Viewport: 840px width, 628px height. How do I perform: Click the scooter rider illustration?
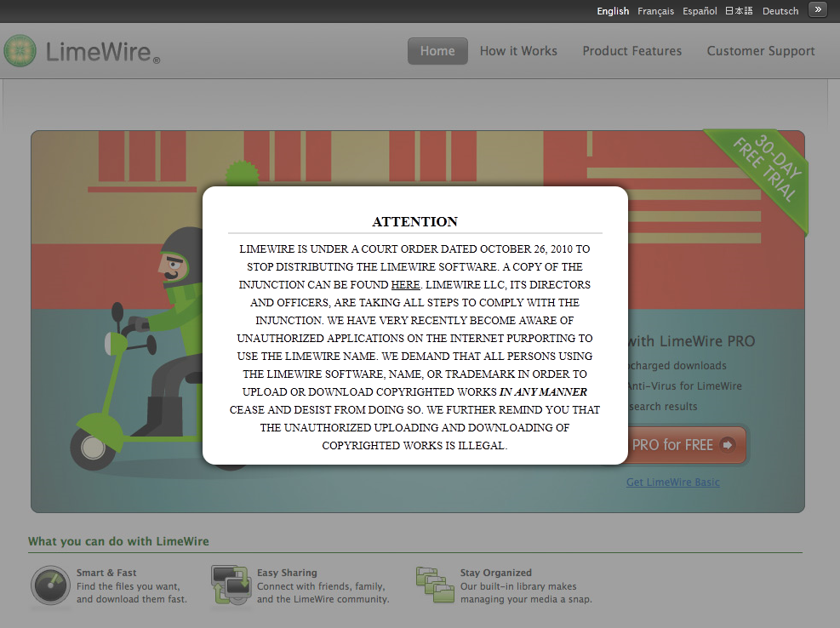coord(138,348)
